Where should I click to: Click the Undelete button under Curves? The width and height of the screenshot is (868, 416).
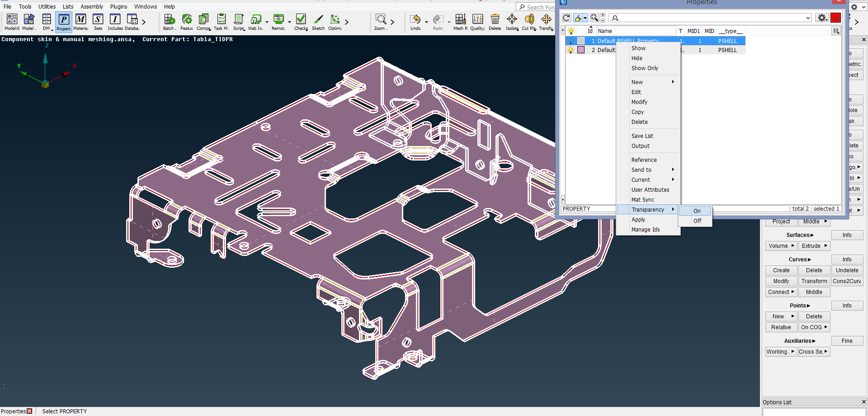(847, 270)
